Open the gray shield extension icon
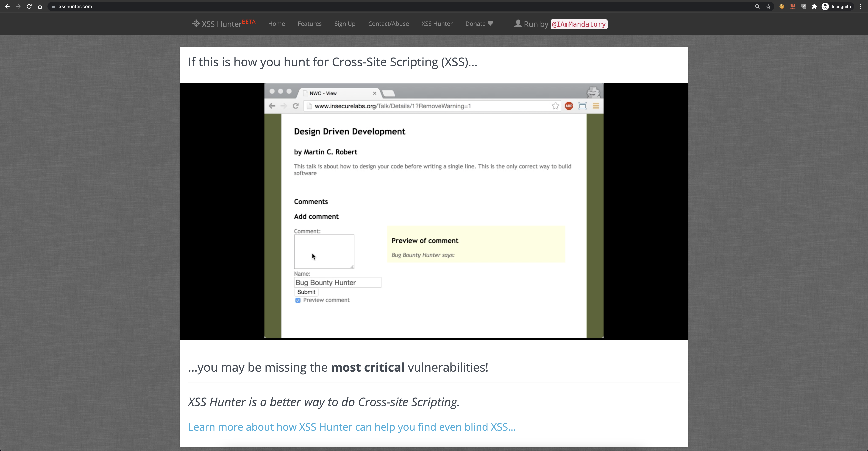Screen dimensions: 868x451 (x=804, y=6)
